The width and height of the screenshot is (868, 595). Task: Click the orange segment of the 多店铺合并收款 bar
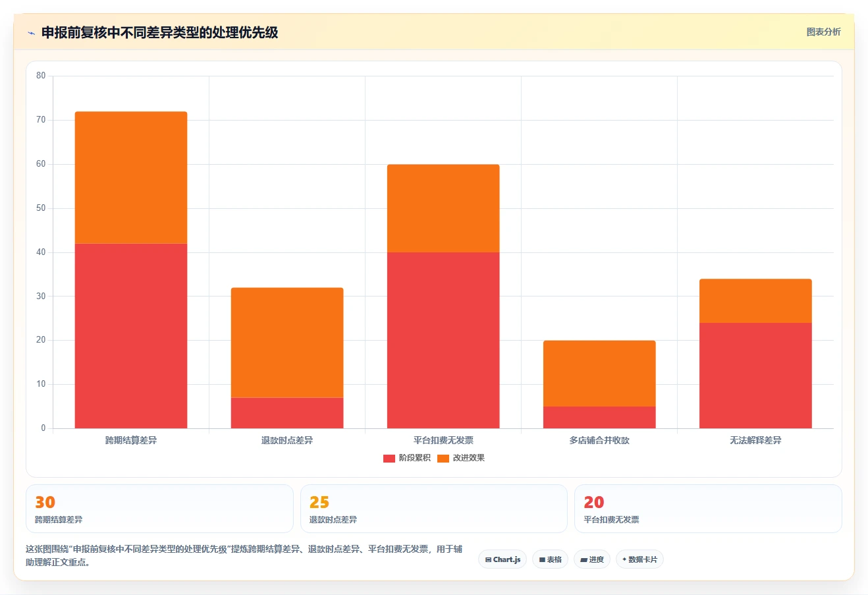click(599, 374)
